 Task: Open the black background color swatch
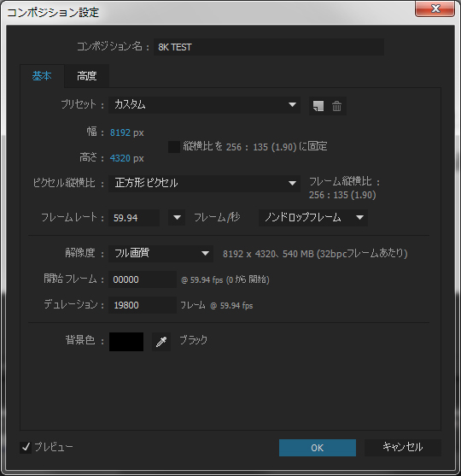pos(126,342)
